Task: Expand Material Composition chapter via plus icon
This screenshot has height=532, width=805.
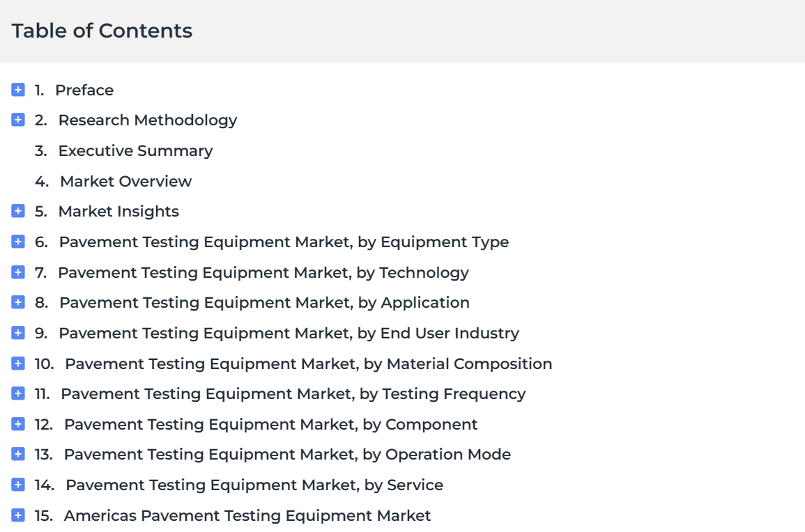Action: pyautogui.click(x=18, y=363)
